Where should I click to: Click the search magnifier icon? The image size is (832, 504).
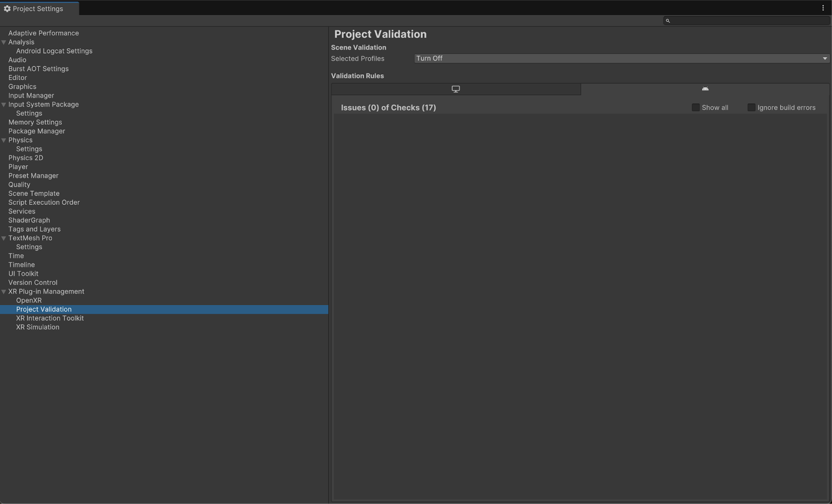pos(668,21)
